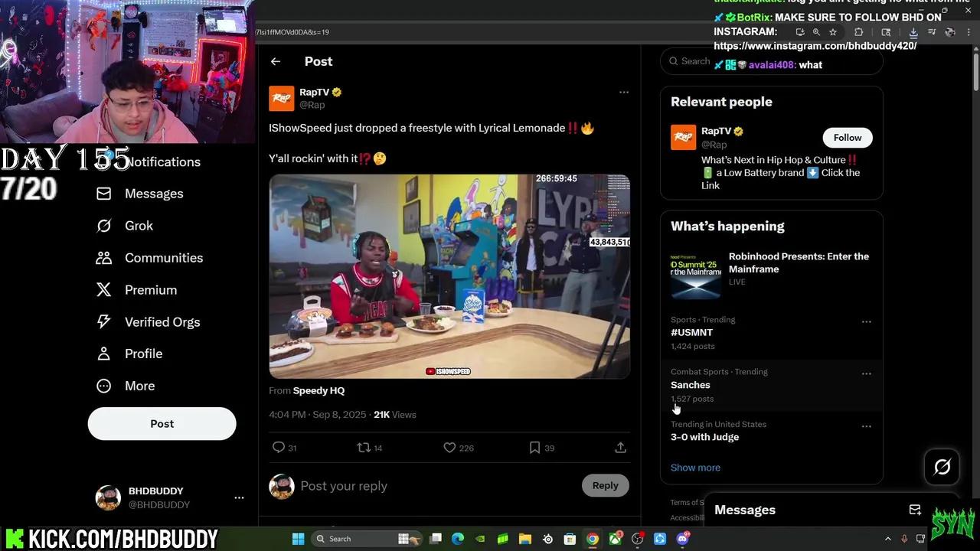Open RapTV avatar in Relevant people
This screenshot has width=980, height=551.
click(x=683, y=138)
